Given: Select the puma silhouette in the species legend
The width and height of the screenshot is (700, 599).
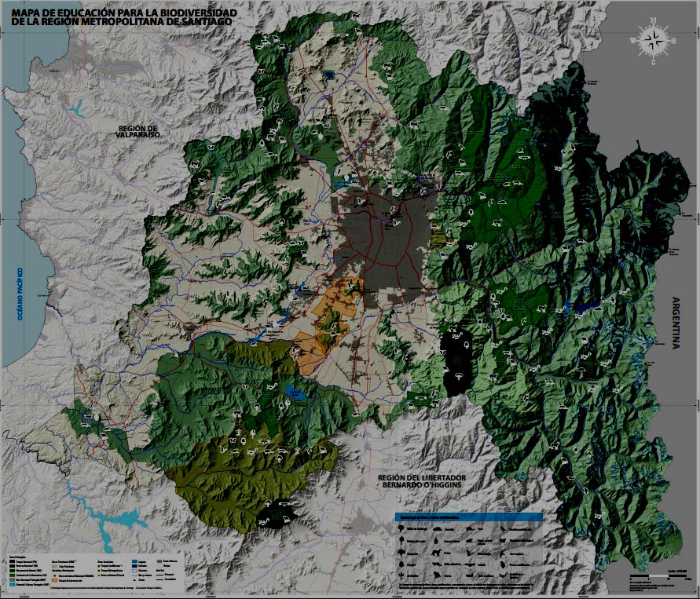Looking at the screenshot, I should click(x=436, y=552).
